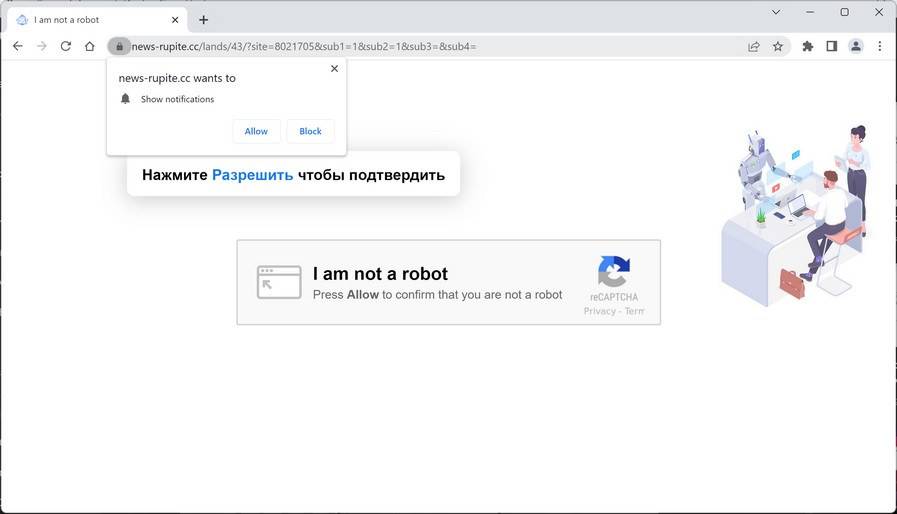Click the blue 'Разрешить' text
Image resolution: width=897 pixels, height=514 pixels.
click(252, 175)
